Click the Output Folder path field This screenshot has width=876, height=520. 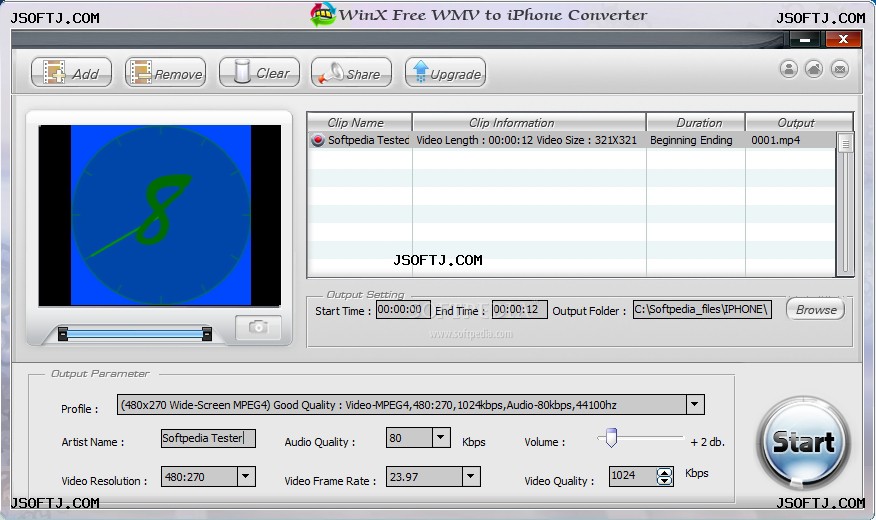point(702,309)
